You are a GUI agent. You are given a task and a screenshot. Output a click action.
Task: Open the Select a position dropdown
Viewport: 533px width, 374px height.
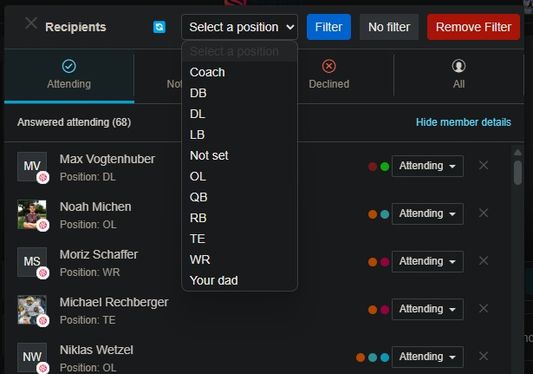coord(240,27)
